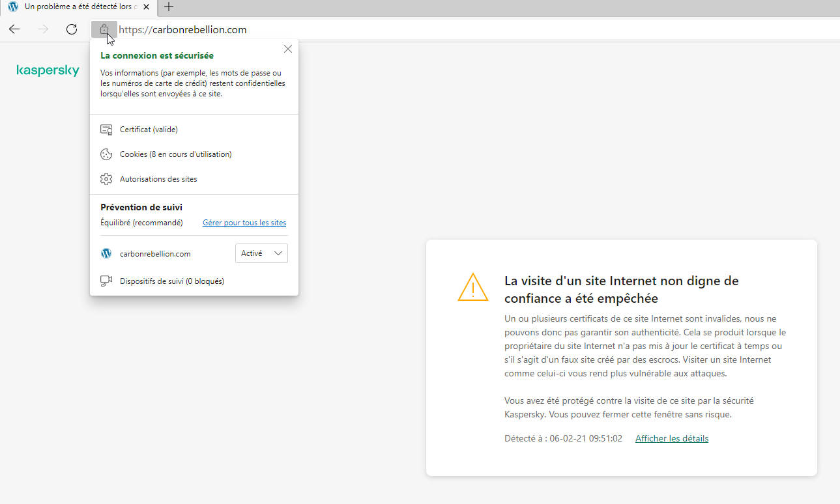
Task: Click the lock icon in address bar
Action: pos(104,29)
